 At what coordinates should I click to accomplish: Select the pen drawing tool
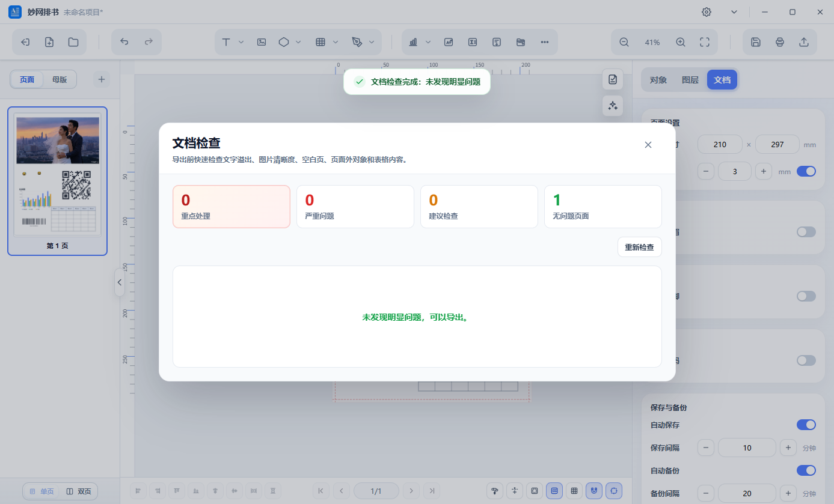click(357, 42)
